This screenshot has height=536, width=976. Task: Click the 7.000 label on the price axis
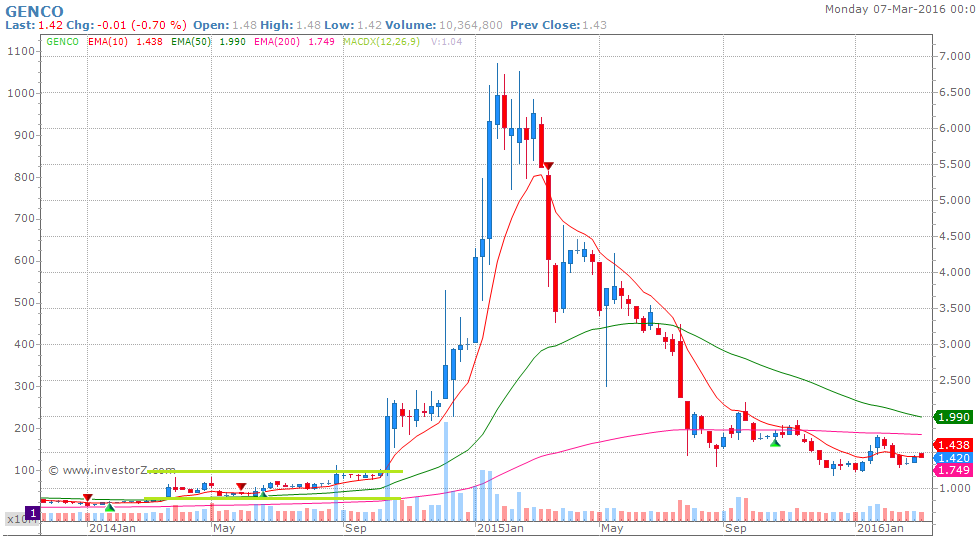click(954, 56)
